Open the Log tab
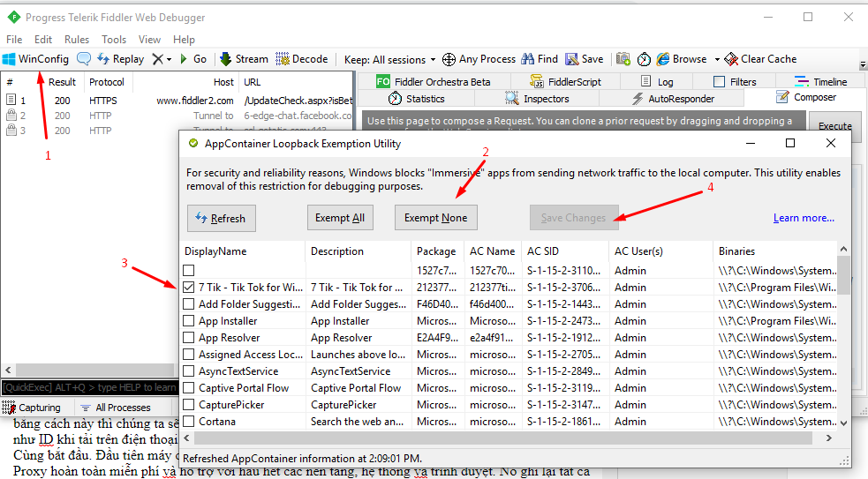 [657, 82]
